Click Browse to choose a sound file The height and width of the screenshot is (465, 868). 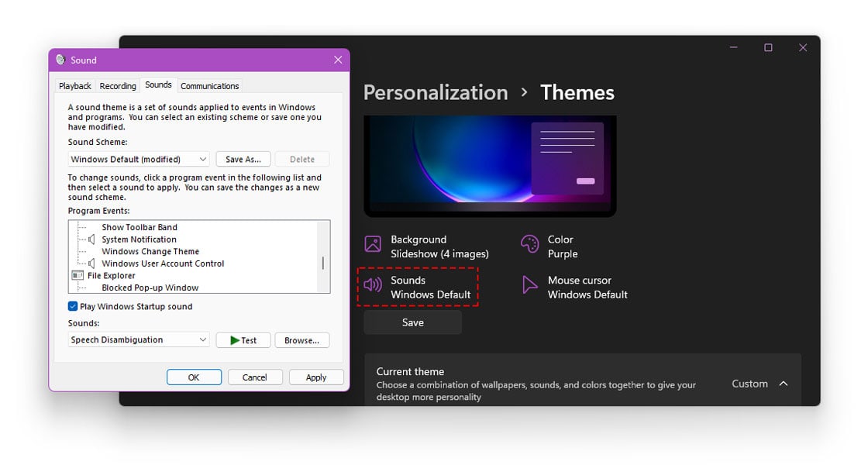pos(301,339)
